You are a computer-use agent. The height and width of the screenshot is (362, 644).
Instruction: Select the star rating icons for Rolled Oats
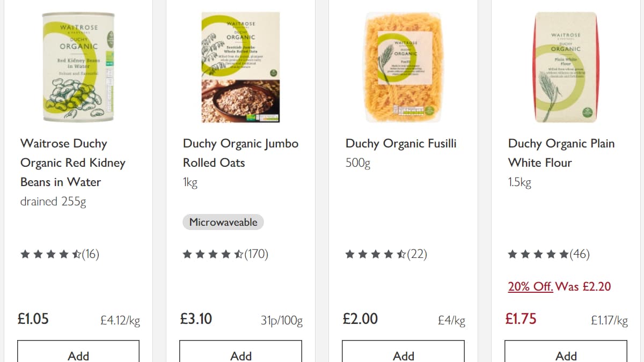[x=214, y=254]
